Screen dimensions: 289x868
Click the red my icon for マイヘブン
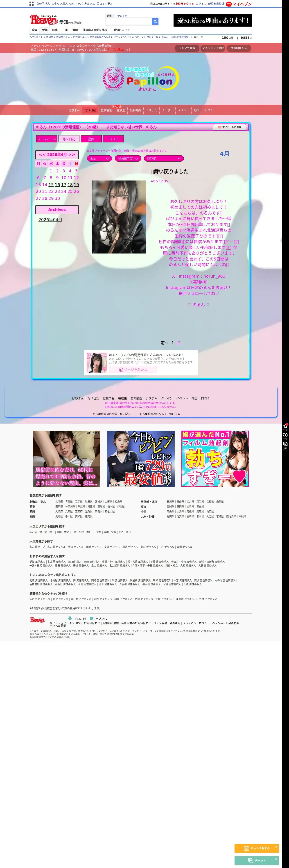point(229,4)
